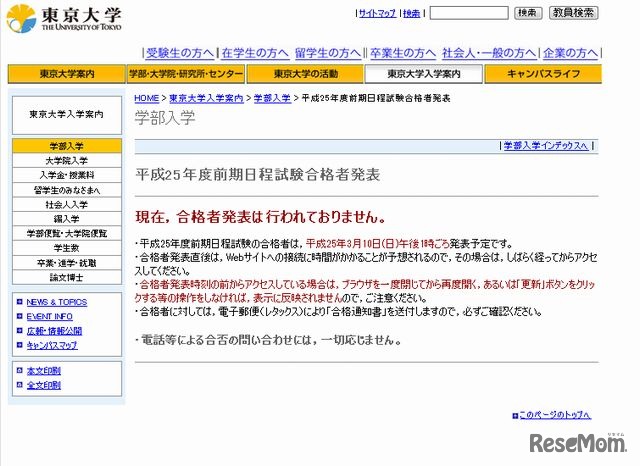The height and width of the screenshot is (466, 640).
Task: Select 留学生のみなさまへ in the sidebar
Action: click(67, 190)
